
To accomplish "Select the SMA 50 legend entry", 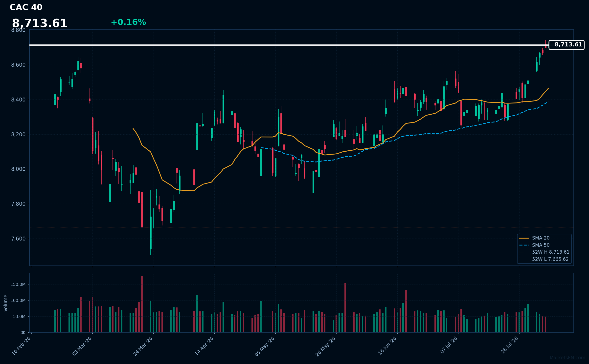I will [534, 245].
